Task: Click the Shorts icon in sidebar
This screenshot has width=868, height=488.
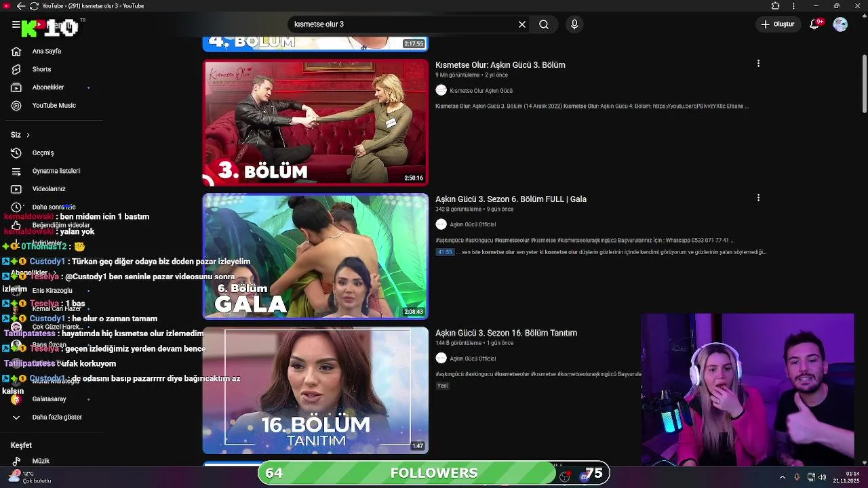Action: (x=16, y=69)
